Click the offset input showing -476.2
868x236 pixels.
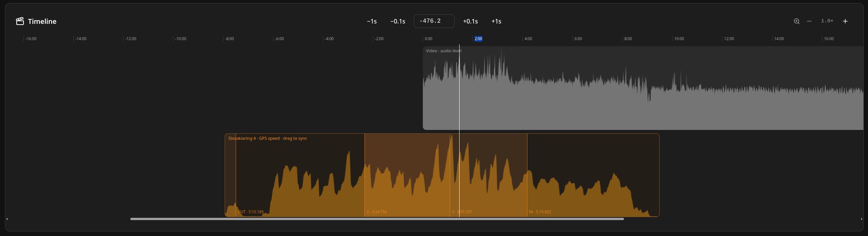[434, 21]
